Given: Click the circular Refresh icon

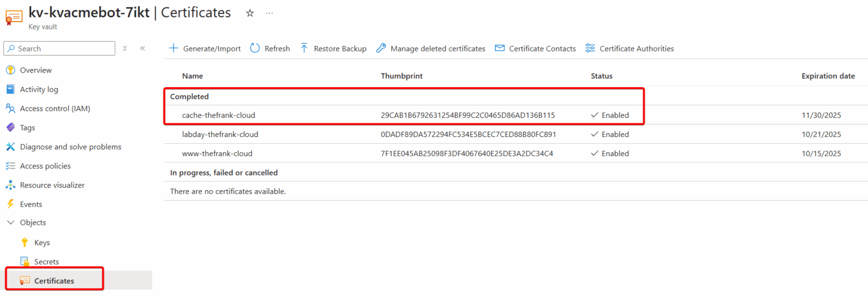Looking at the screenshot, I should (x=255, y=48).
